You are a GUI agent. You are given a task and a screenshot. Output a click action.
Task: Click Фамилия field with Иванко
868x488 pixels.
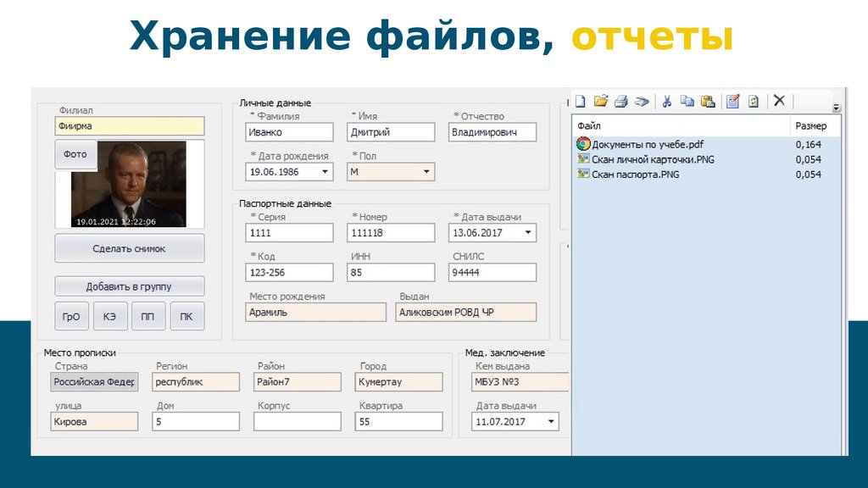coord(290,132)
